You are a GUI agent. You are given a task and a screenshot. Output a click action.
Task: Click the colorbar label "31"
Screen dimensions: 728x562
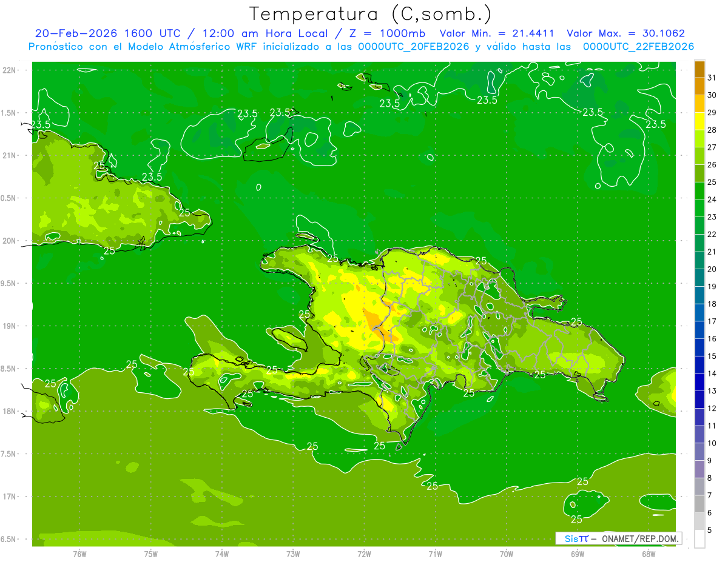pos(712,78)
